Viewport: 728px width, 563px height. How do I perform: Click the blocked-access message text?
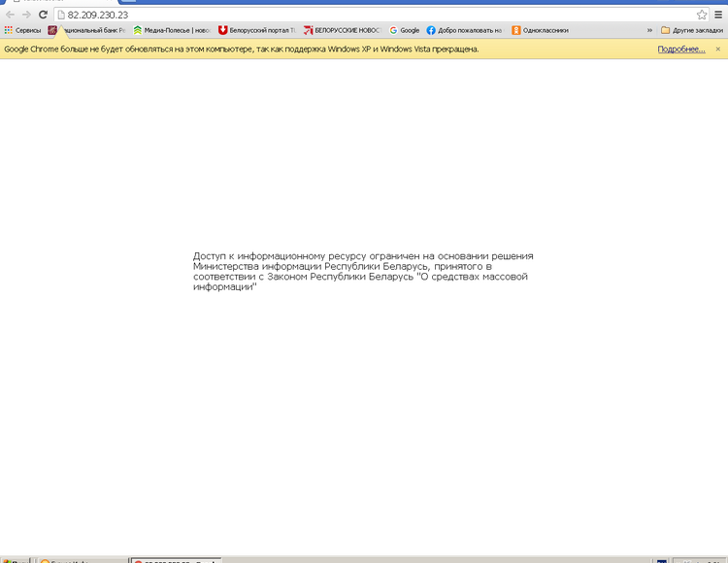(x=363, y=271)
